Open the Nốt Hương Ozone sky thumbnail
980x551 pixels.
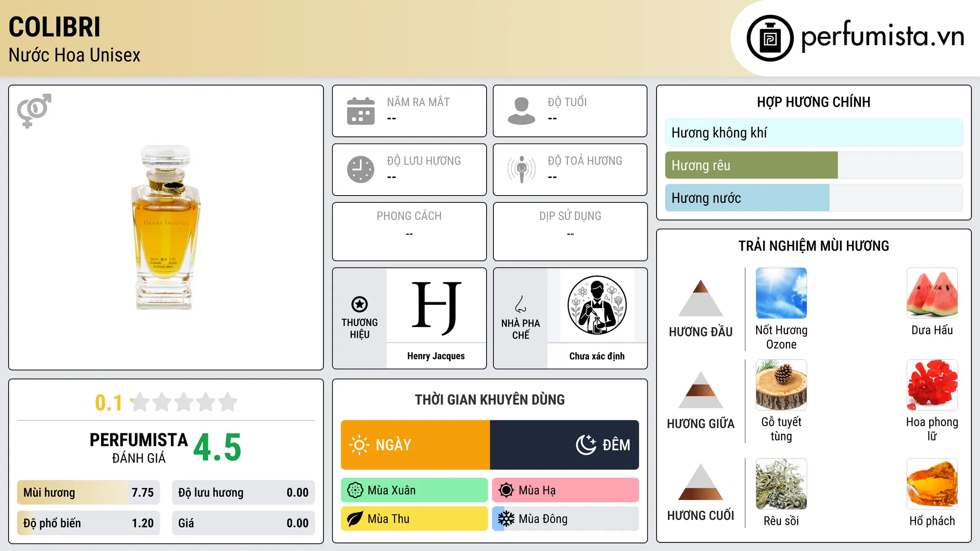[781, 293]
